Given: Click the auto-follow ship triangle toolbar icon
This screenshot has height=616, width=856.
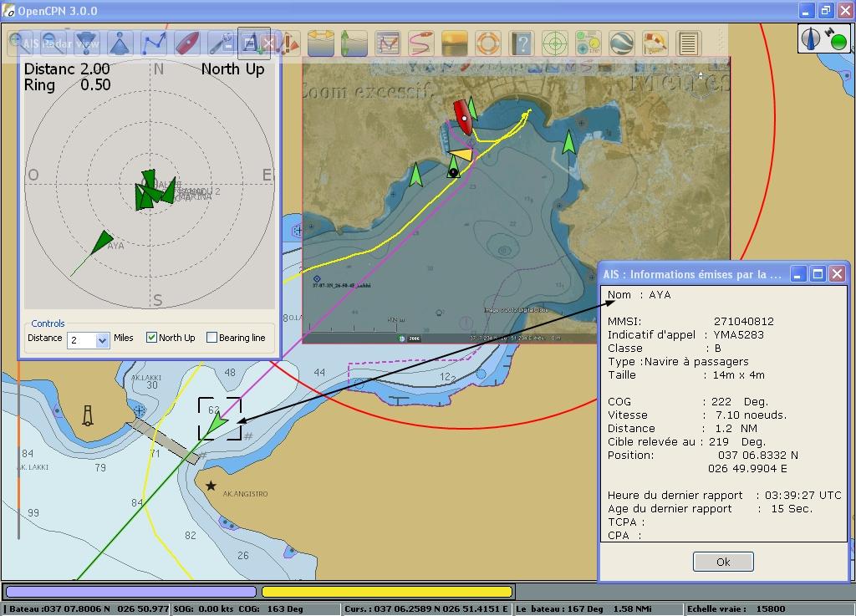Looking at the screenshot, I should pyautogui.click(x=120, y=43).
